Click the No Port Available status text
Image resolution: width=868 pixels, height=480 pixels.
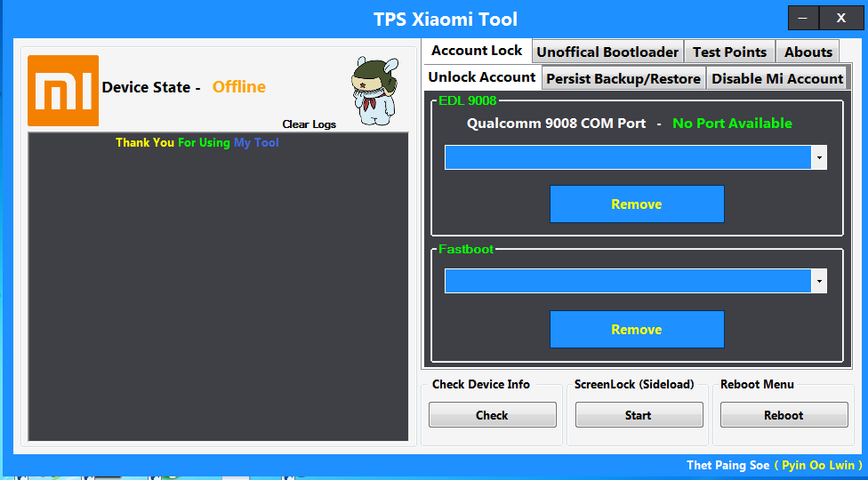(732, 124)
